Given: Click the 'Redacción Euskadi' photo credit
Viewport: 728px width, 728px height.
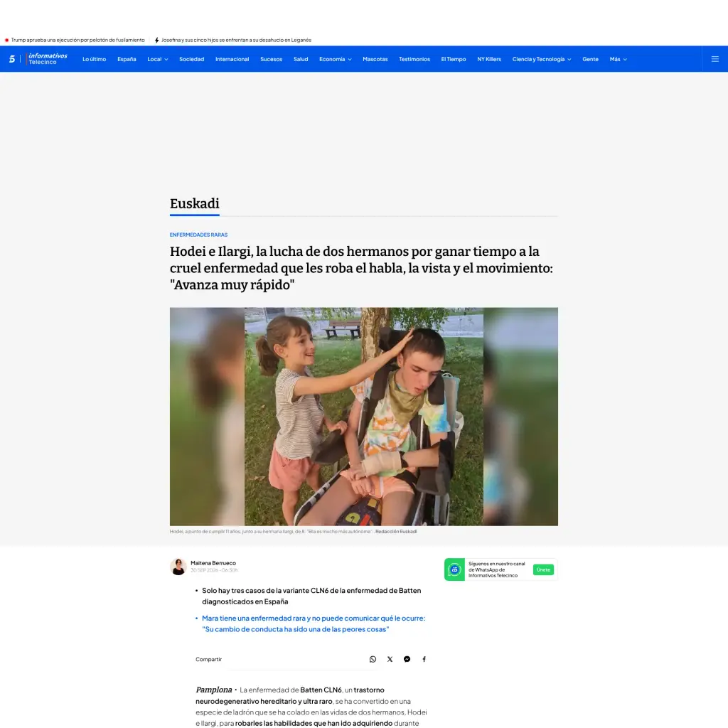Looking at the screenshot, I should [x=396, y=532].
